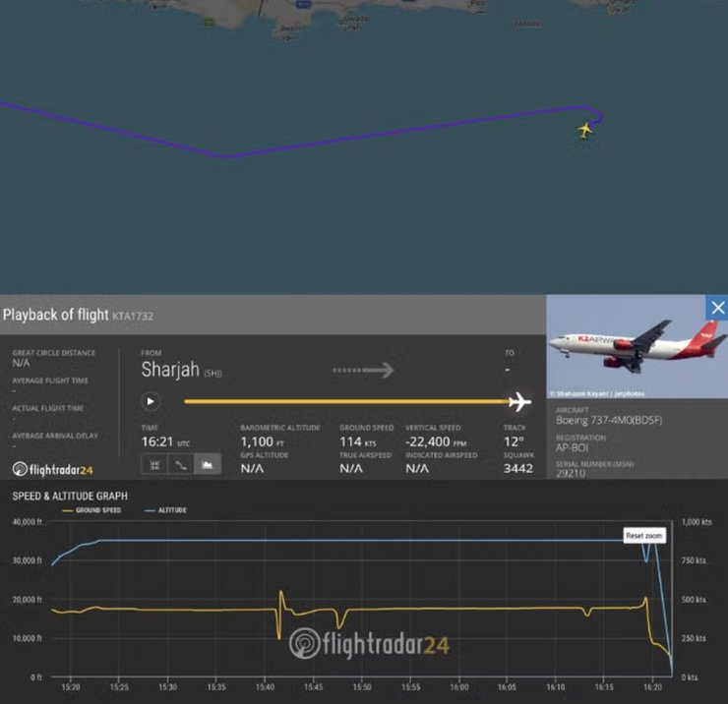Click the photo credit under aircraft image

point(597,394)
